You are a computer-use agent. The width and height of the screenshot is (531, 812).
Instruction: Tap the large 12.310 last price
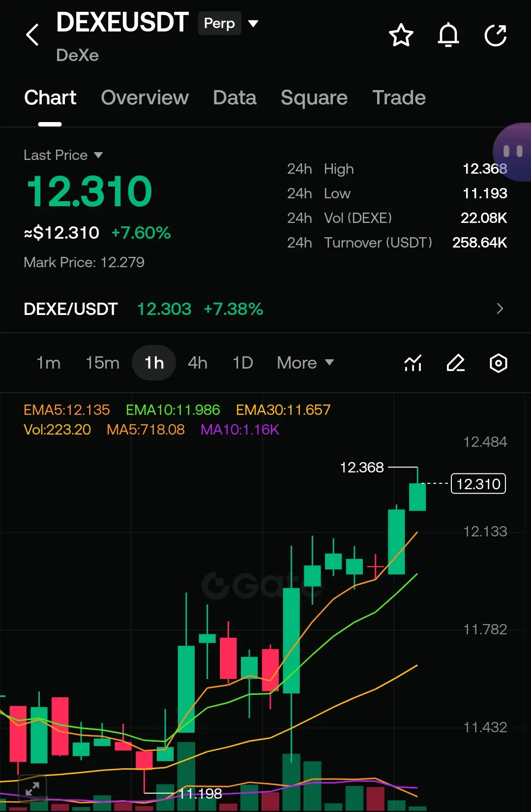(89, 191)
